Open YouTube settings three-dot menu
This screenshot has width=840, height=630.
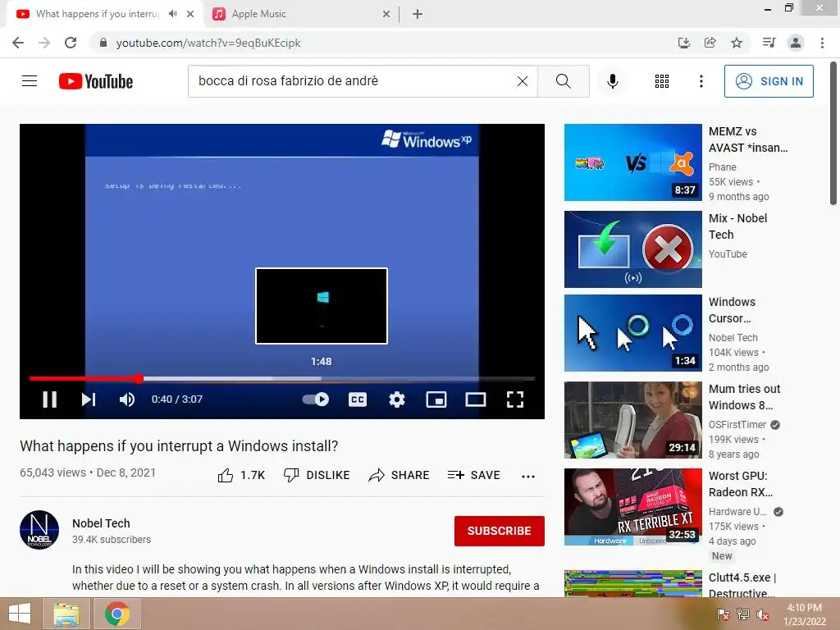tap(701, 81)
